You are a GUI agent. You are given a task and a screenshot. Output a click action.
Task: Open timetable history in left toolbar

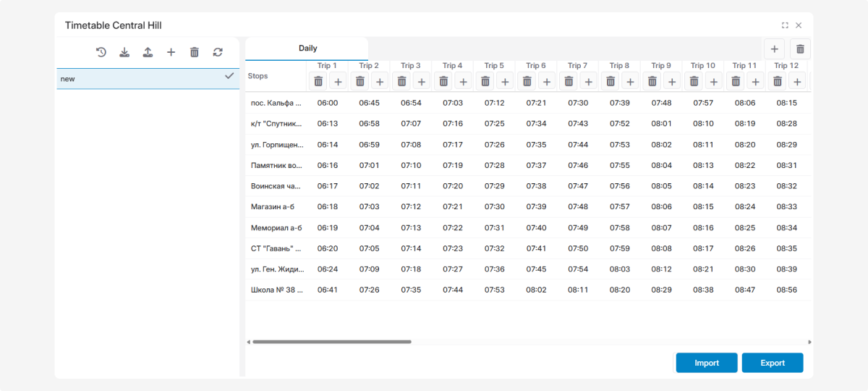[101, 52]
